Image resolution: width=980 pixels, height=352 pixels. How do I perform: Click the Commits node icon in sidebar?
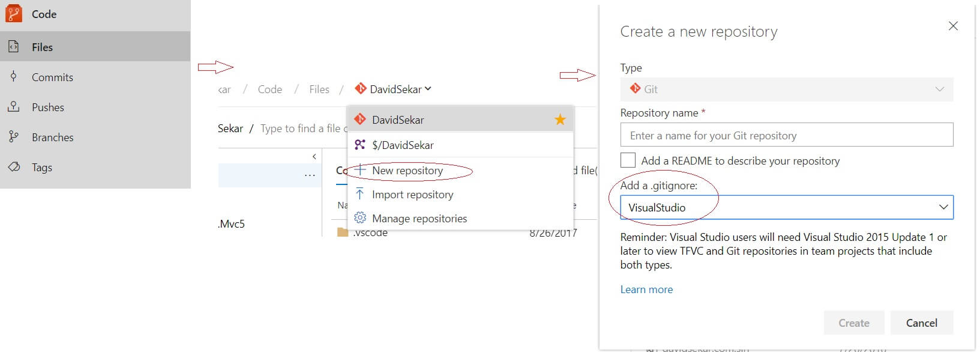13,76
